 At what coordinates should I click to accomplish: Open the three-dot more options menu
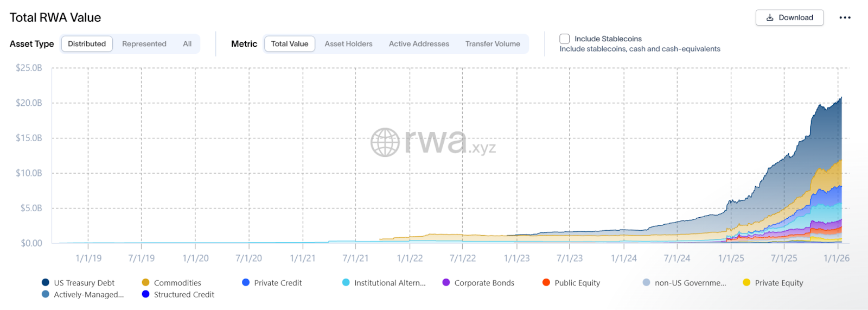pyautogui.click(x=845, y=17)
